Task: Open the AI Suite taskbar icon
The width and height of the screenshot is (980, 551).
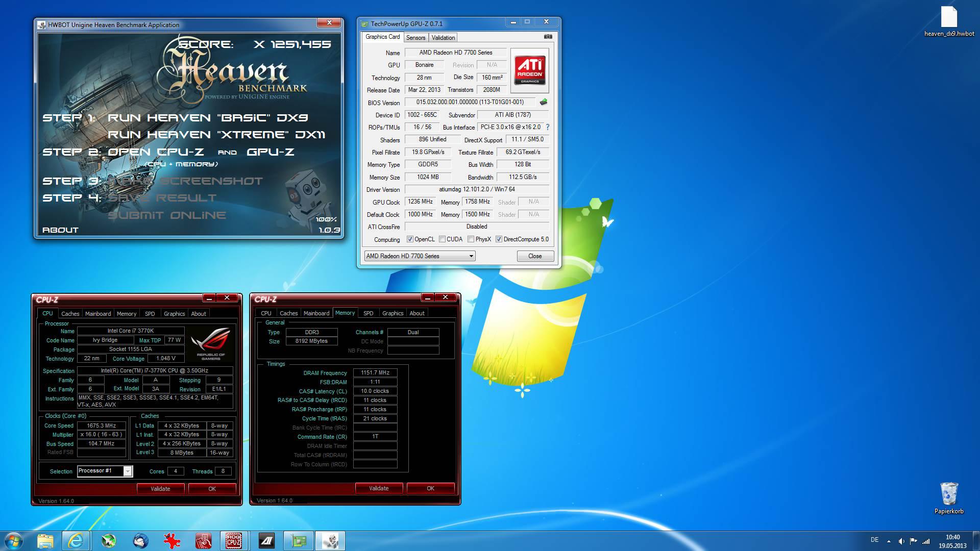Action: click(x=266, y=541)
